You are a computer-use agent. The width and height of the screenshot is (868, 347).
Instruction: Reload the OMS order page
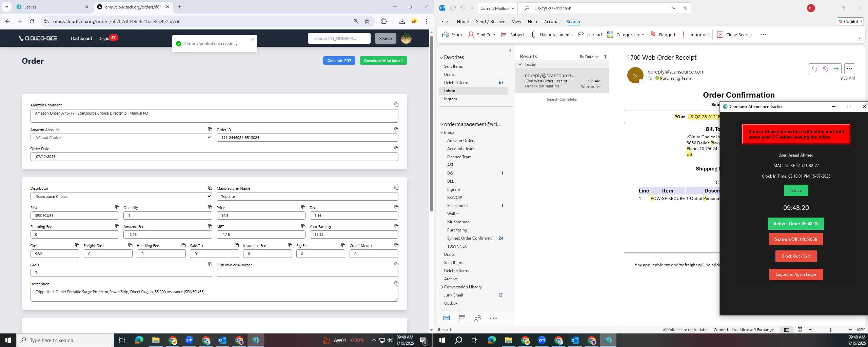(x=32, y=21)
